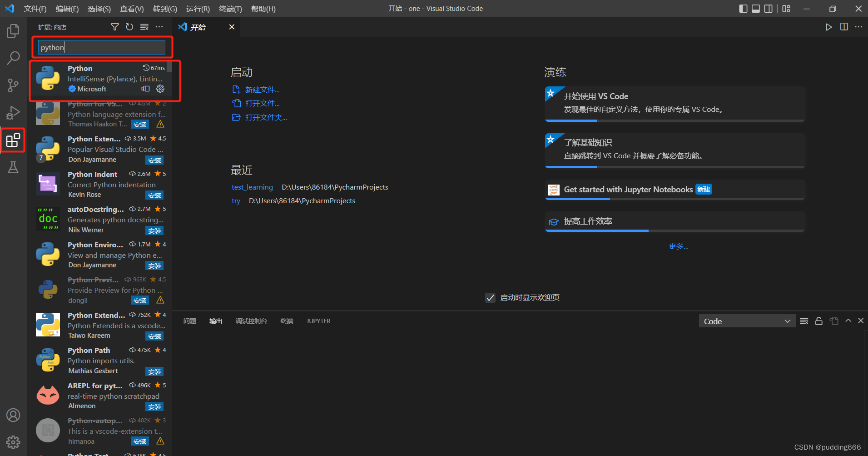Click the 新建文件... link

pos(262,90)
